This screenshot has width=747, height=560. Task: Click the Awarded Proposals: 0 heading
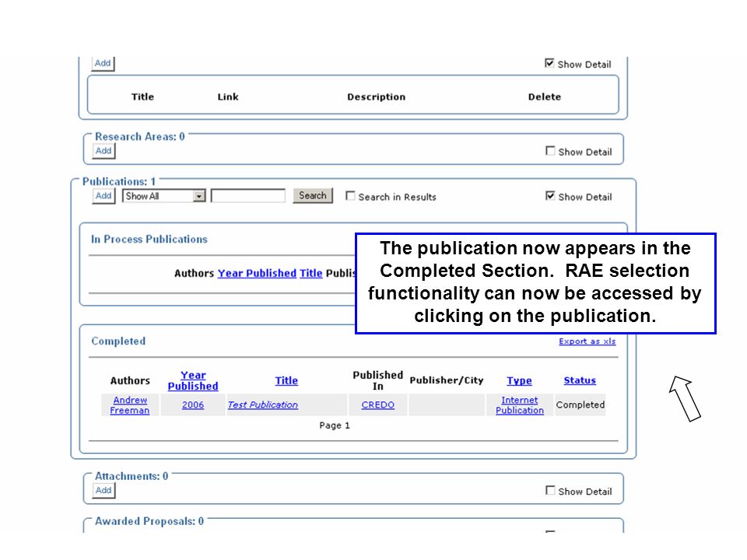pyautogui.click(x=149, y=521)
